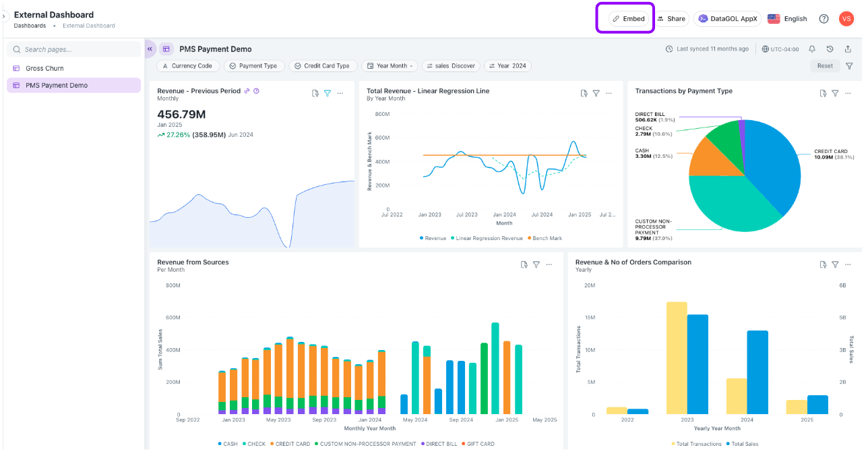Open the version history icon
The height and width of the screenshot is (462, 868).
pos(830,49)
